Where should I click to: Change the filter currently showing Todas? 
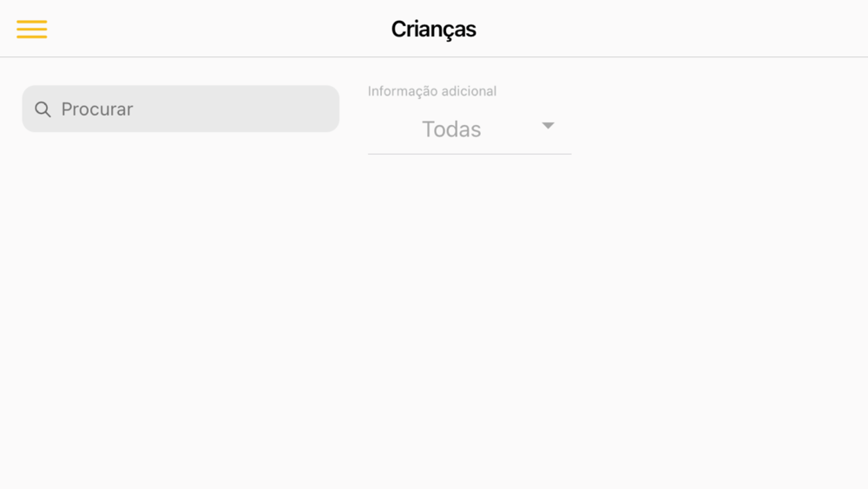(x=470, y=129)
